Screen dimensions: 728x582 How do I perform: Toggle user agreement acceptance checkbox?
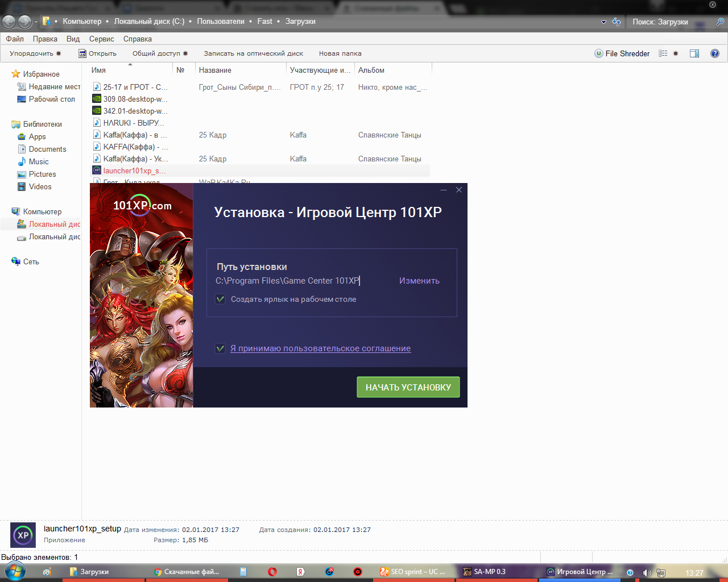click(220, 348)
